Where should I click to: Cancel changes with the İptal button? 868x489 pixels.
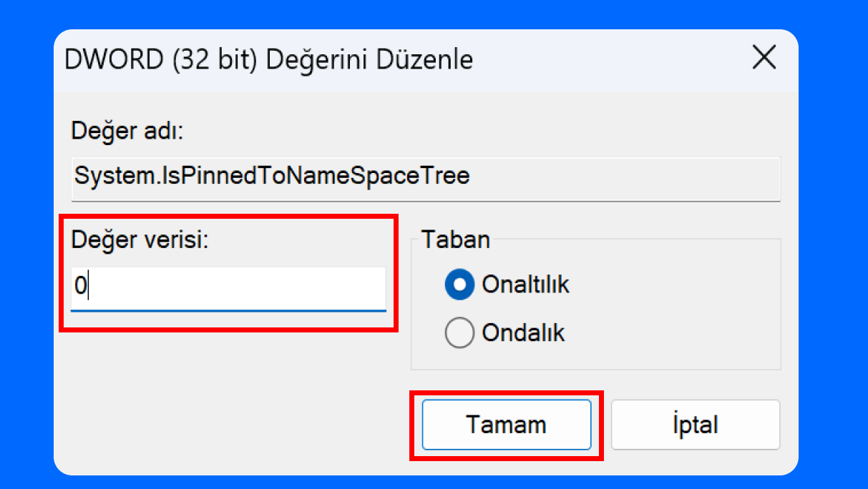(x=695, y=425)
